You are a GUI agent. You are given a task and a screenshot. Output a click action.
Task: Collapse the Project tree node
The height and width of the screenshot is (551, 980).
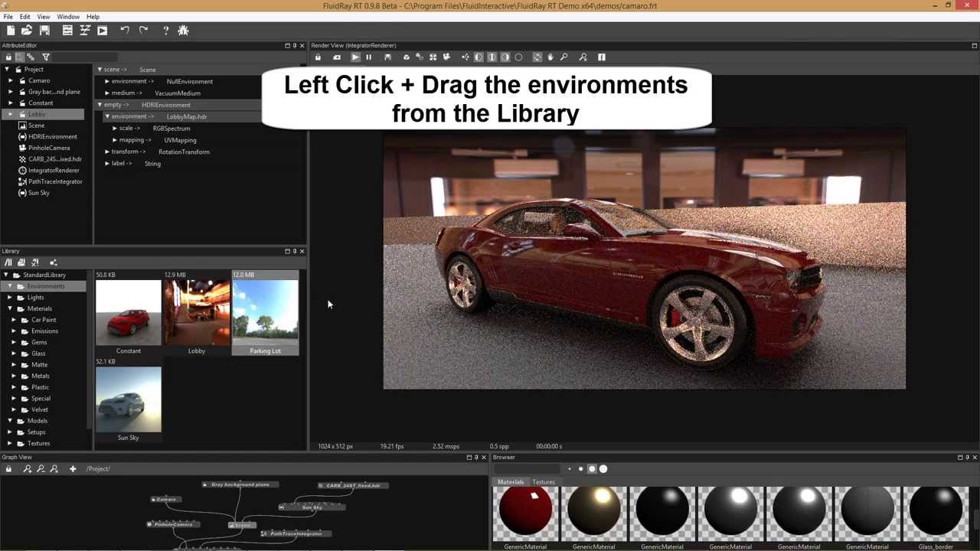[6, 70]
